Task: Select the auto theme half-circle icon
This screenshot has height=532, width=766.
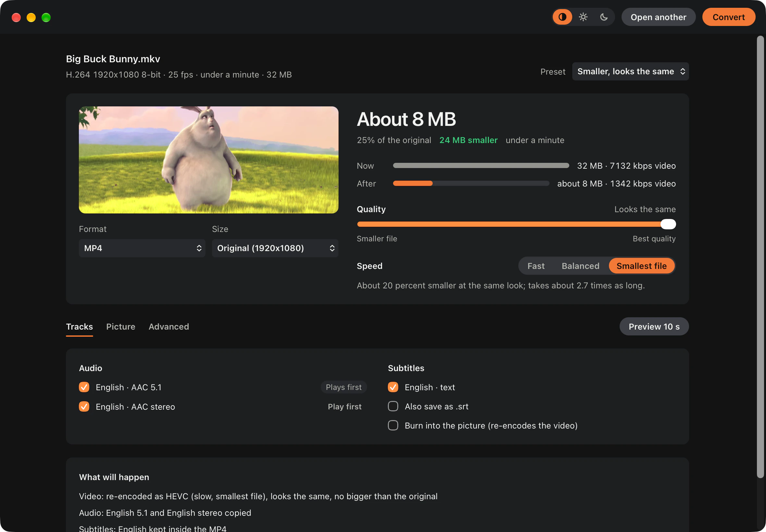Action: pos(562,17)
